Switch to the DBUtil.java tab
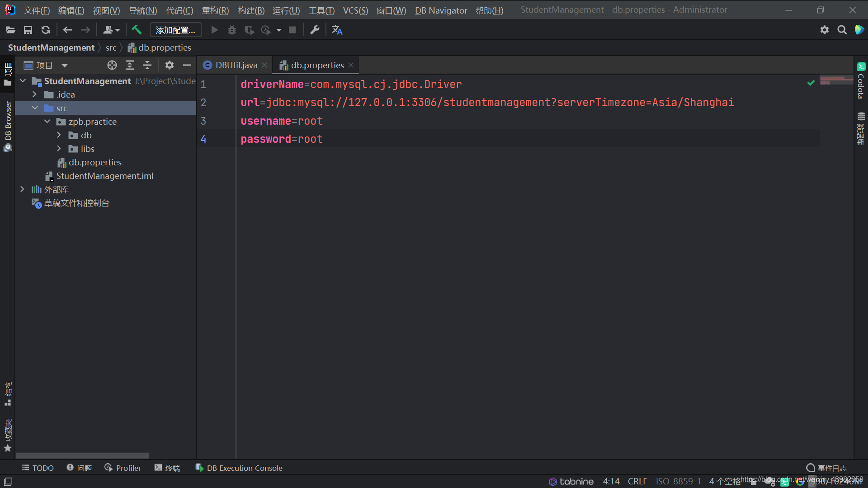The width and height of the screenshot is (868, 488). coord(236,65)
